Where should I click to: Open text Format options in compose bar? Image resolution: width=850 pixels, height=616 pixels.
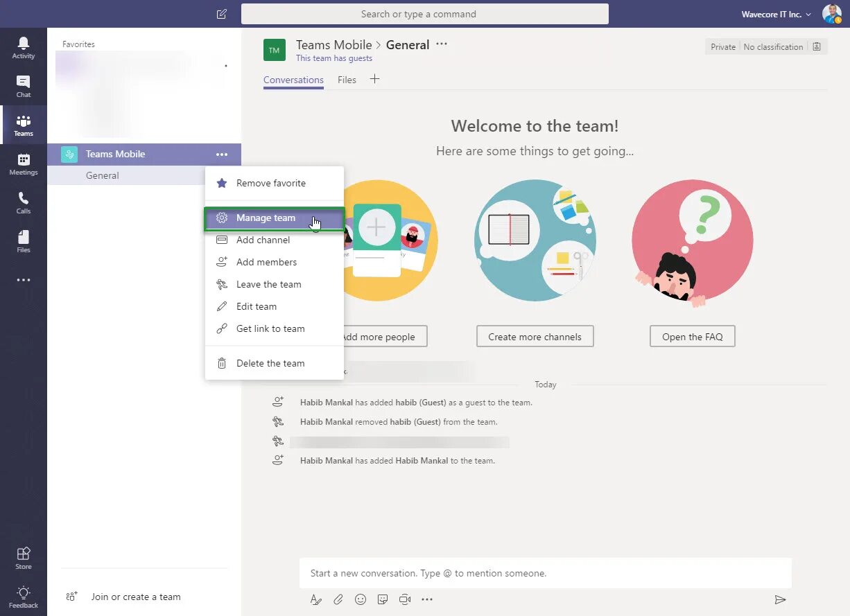point(316,599)
